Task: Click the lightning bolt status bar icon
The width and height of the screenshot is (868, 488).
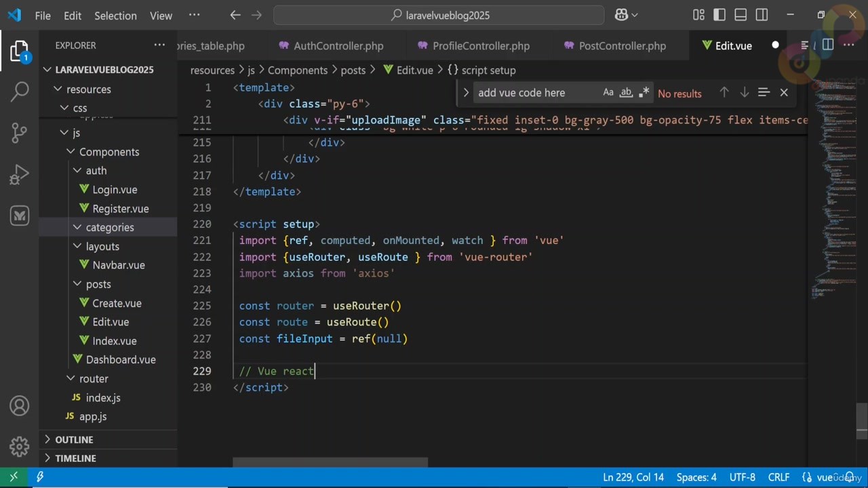Action: [x=40, y=477]
